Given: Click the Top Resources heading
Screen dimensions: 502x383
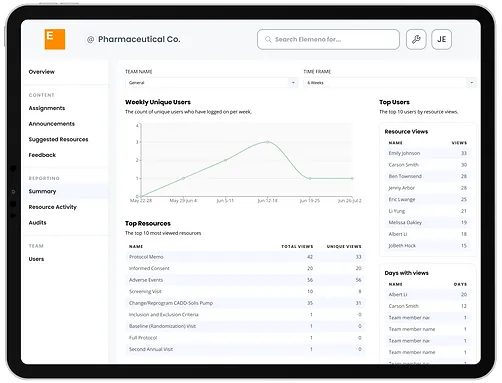Looking at the screenshot, I should [x=148, y=223].
